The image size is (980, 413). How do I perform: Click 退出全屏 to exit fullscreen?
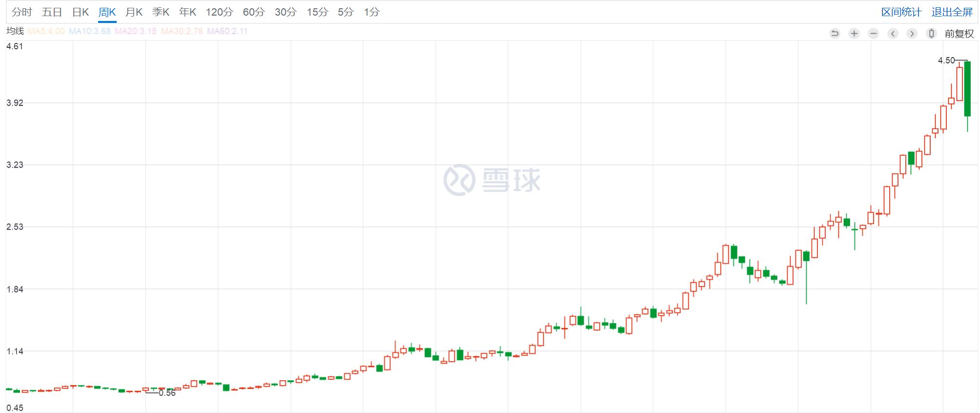click(x=952, y=12)
